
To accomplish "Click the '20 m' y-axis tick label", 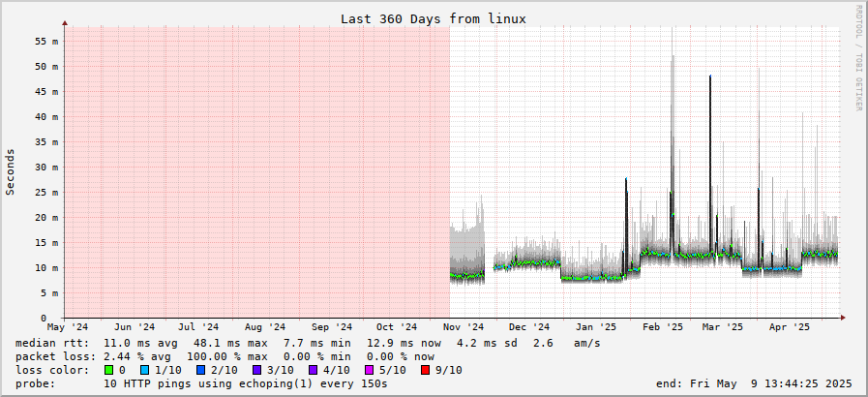I will point(46,218).
